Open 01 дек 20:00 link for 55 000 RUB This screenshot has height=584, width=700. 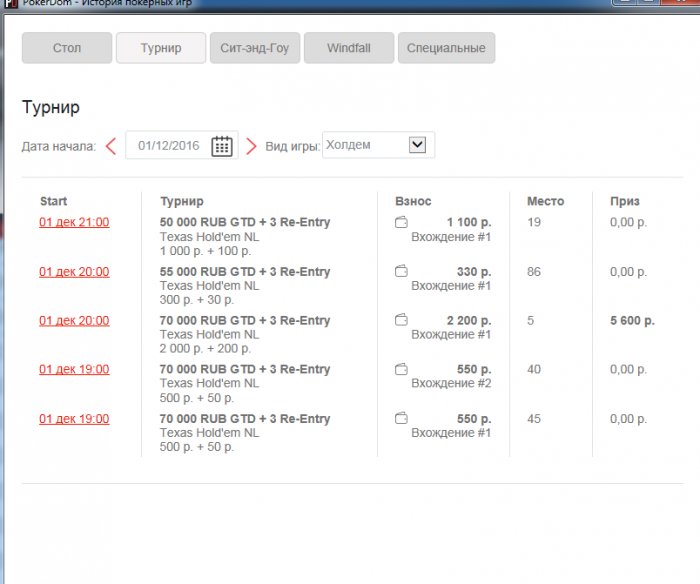click(74, 272)
